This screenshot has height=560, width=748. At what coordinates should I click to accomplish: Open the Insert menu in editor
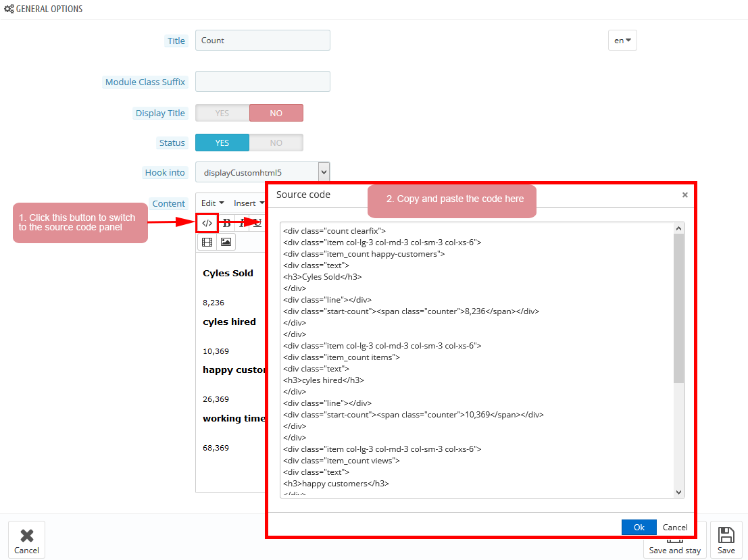tap(248, 203)
